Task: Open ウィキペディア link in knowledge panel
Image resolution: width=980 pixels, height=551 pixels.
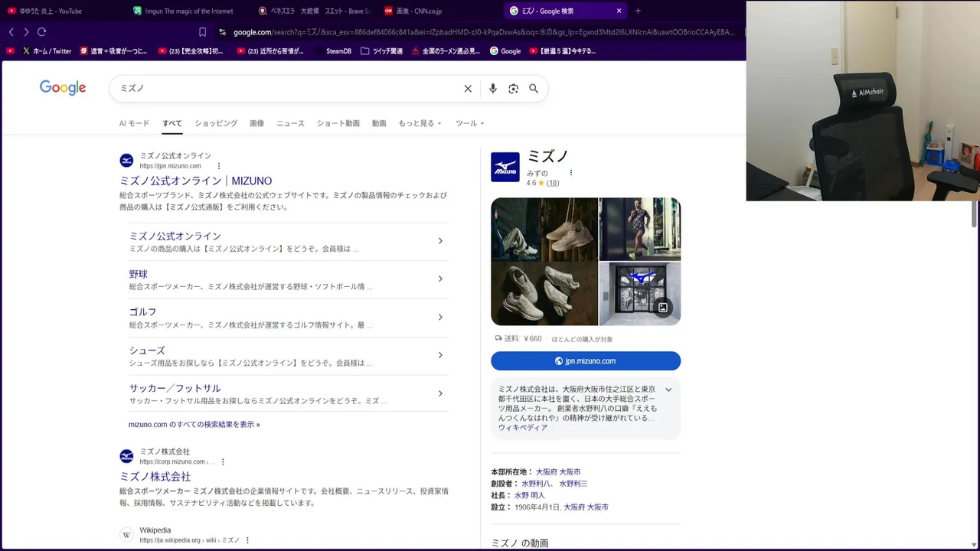Action: pos(523,428)
